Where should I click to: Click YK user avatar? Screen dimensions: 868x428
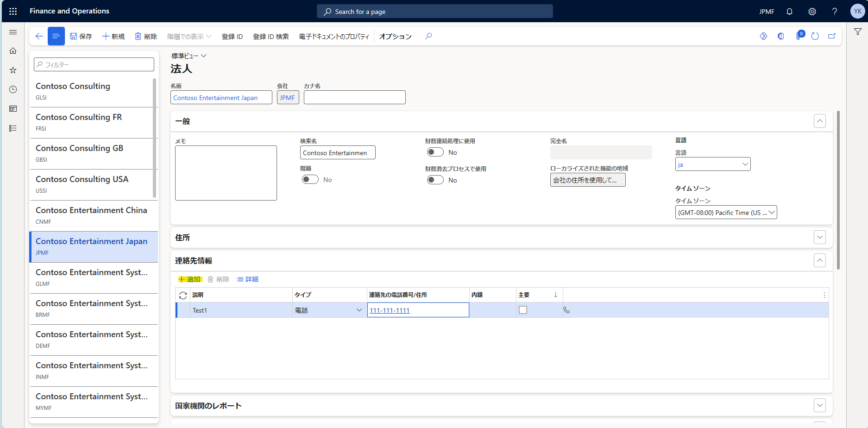click(857, 11)
